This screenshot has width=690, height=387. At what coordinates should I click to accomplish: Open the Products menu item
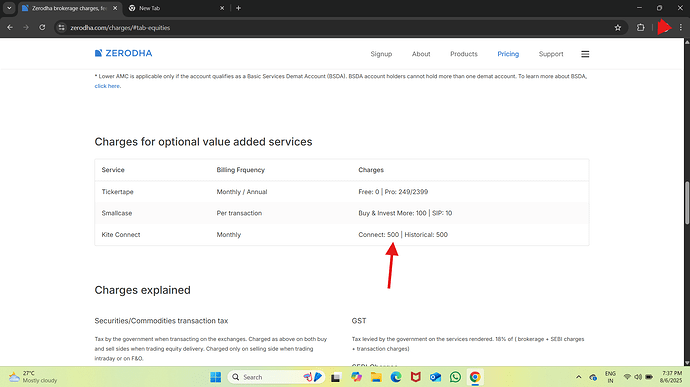point(463,54)
